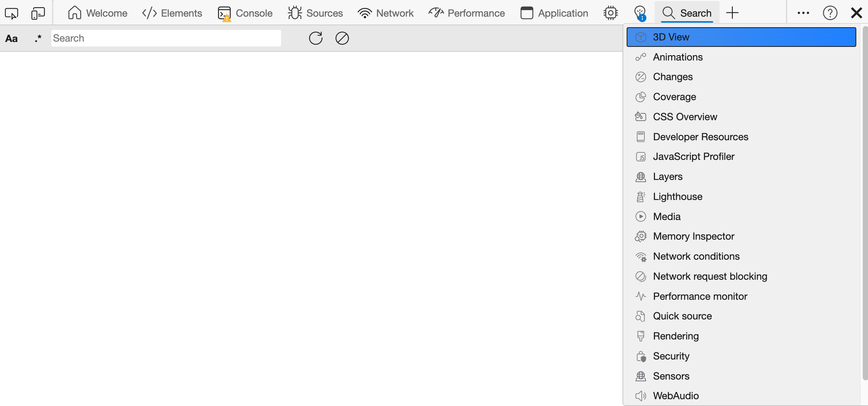Viewport: 868px width, 406px height.
Task: Click the wifi icon on the Network tab
Action: point(364,12)
